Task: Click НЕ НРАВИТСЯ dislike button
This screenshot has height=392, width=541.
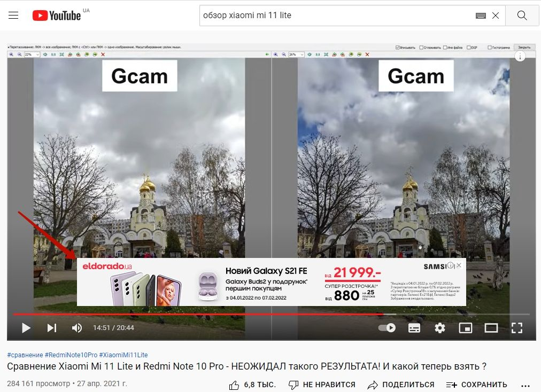Action: (322, 385)
